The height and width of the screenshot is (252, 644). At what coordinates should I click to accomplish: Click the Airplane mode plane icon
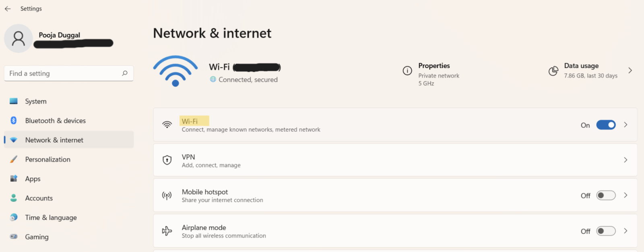167,231
